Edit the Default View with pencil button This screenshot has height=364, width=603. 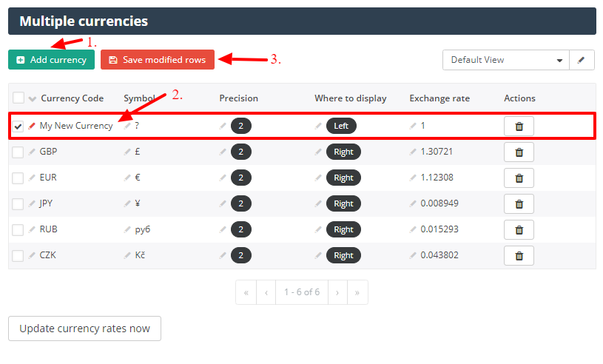click(x=582, y=60)
